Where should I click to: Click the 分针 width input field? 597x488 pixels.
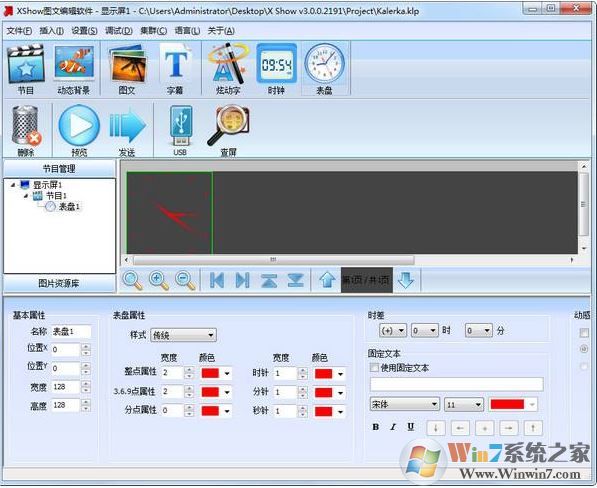(x=285, y=392)
